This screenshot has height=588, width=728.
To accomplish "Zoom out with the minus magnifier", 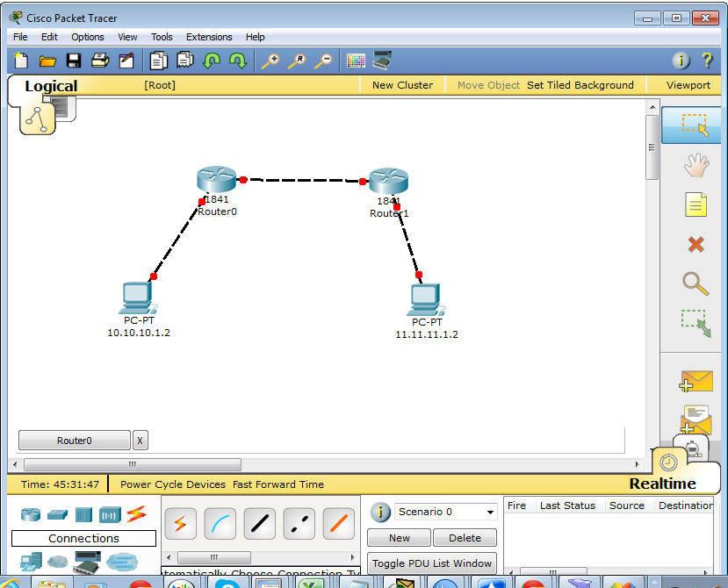I will tap(323, 61).
